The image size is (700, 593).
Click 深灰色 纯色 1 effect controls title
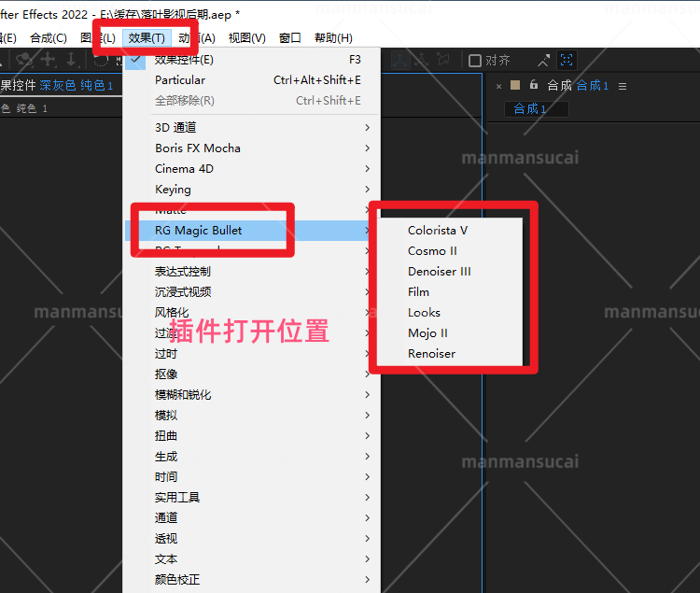76,85
